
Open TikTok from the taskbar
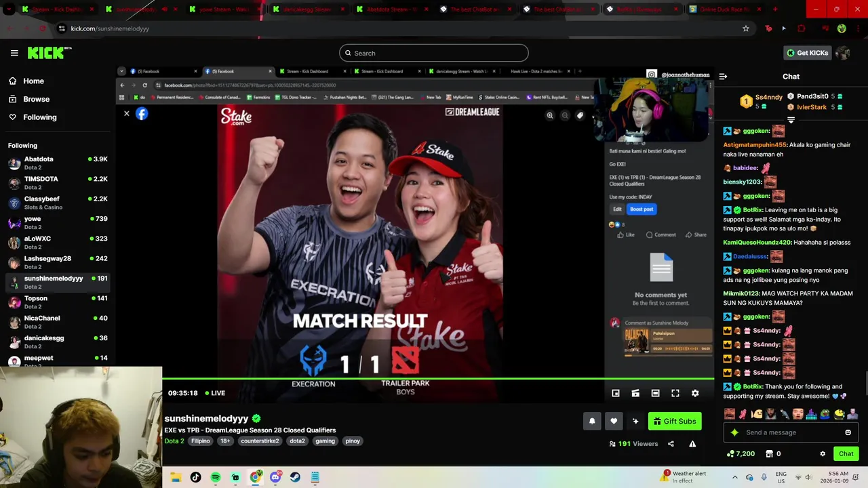[x=195, y=477]
